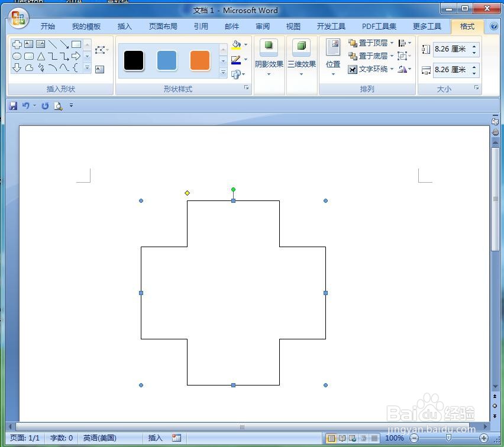Choose the elbow arrow connector shape

64,57
